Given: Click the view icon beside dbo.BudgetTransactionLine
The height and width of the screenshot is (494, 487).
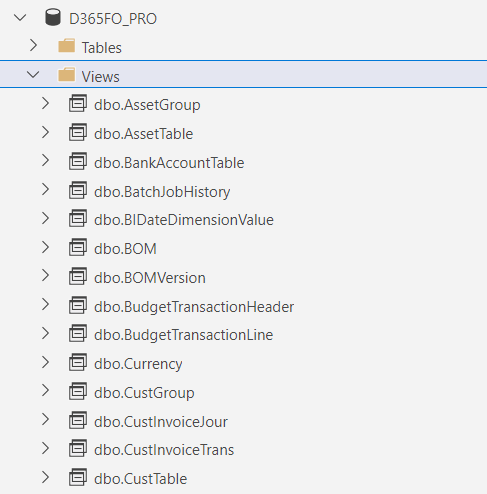Looking at the screenshot, I should [x=78, y=333].
